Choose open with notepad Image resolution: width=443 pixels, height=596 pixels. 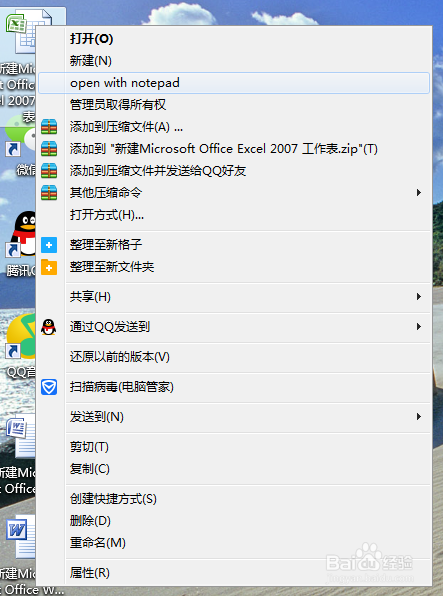[x=234, y=83]
